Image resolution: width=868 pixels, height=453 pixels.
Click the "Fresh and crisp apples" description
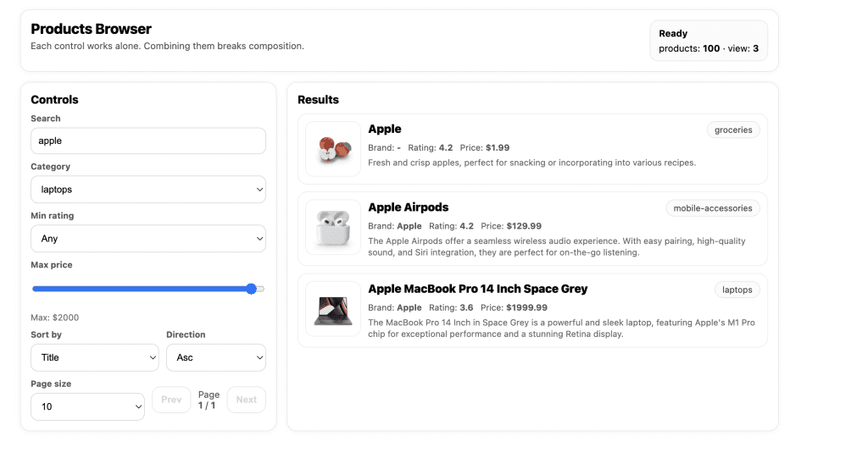[x=532, y=163]
